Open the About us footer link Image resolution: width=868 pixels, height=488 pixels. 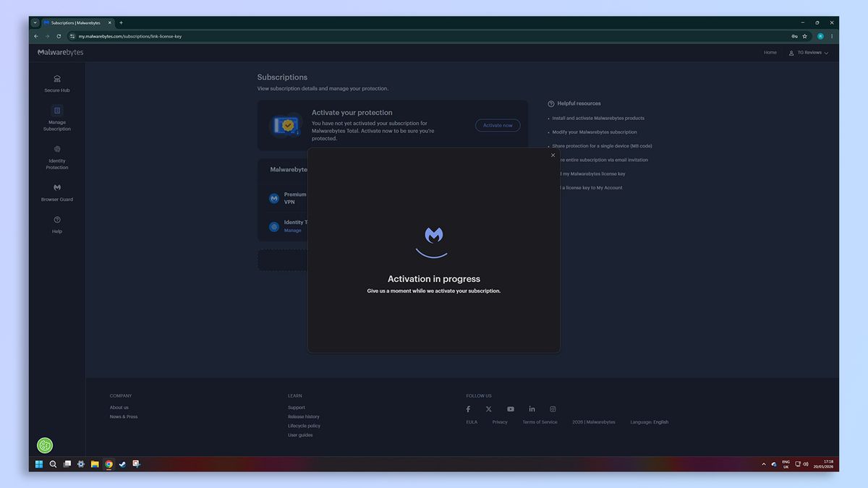click(x=119, y=408)
